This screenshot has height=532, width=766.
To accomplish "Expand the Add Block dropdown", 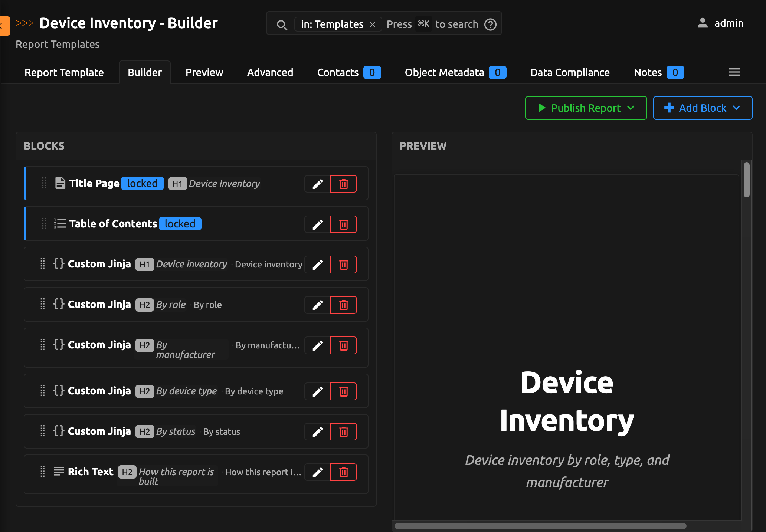I will 703,108.
